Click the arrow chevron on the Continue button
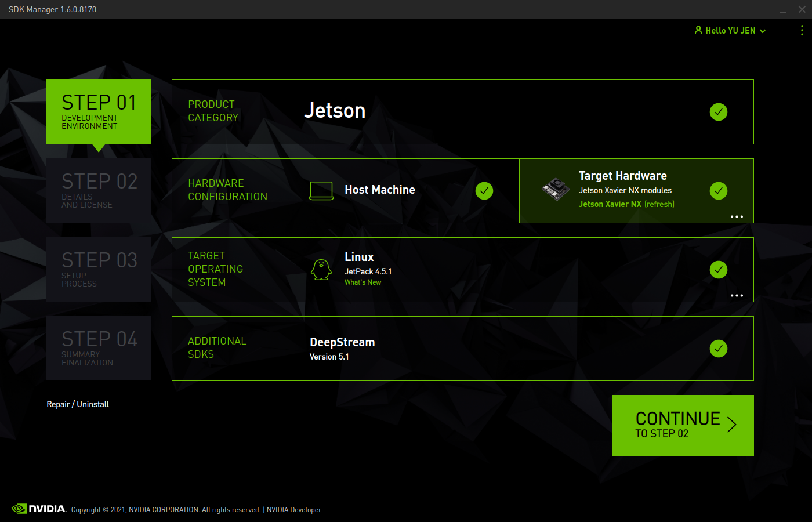The image size is (812, 522). pos(732,425)
